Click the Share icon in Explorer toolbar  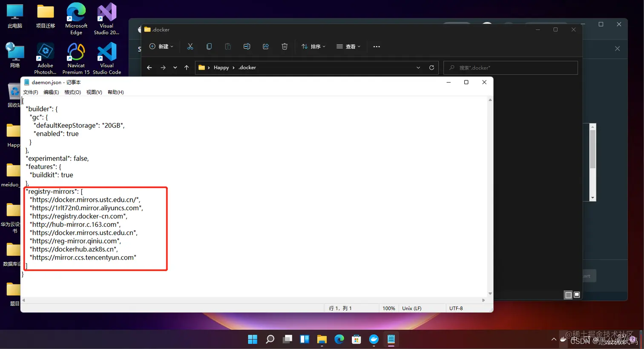tap(266, 46)
